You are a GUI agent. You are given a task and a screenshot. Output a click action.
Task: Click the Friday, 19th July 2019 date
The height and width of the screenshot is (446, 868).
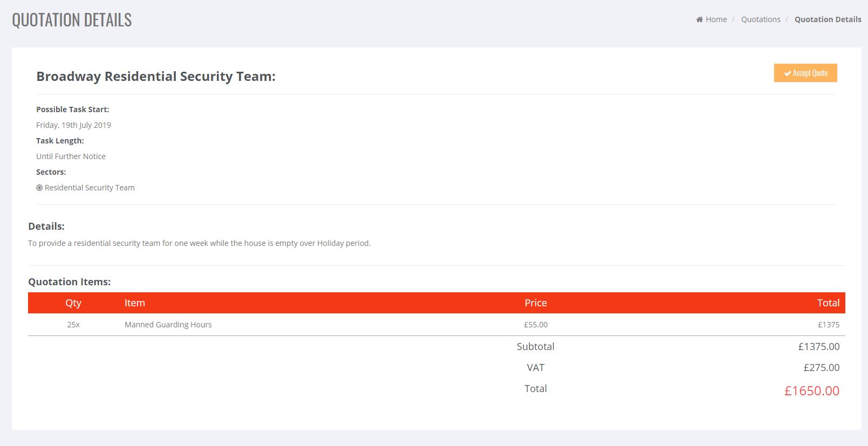point(73,125)
